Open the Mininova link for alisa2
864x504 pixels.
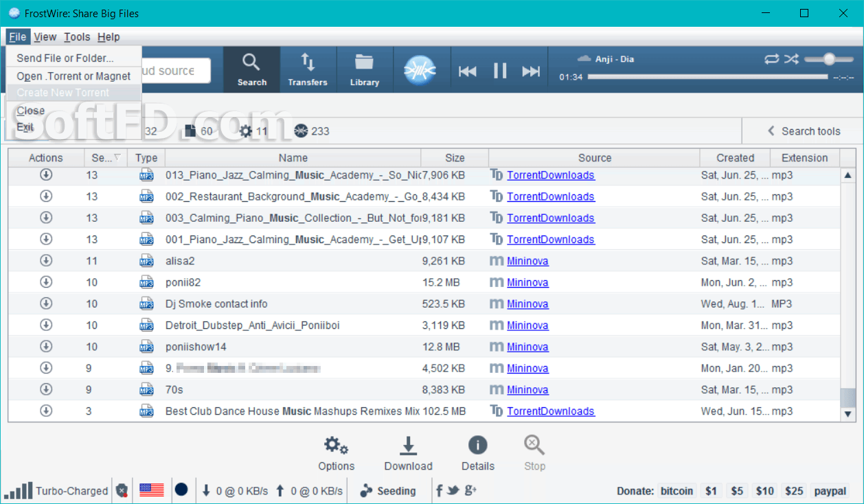click(527, 261)
